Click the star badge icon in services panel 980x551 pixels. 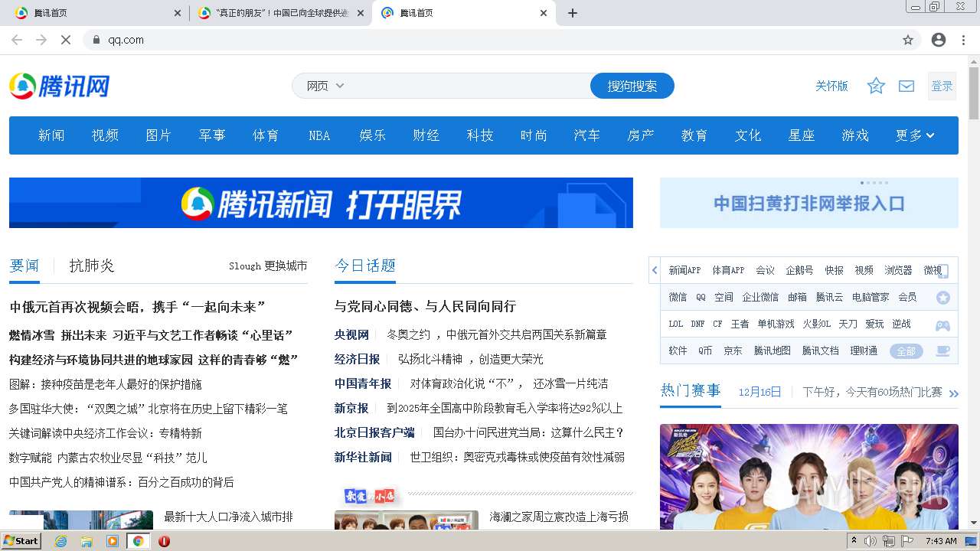[x=943, y=298]
